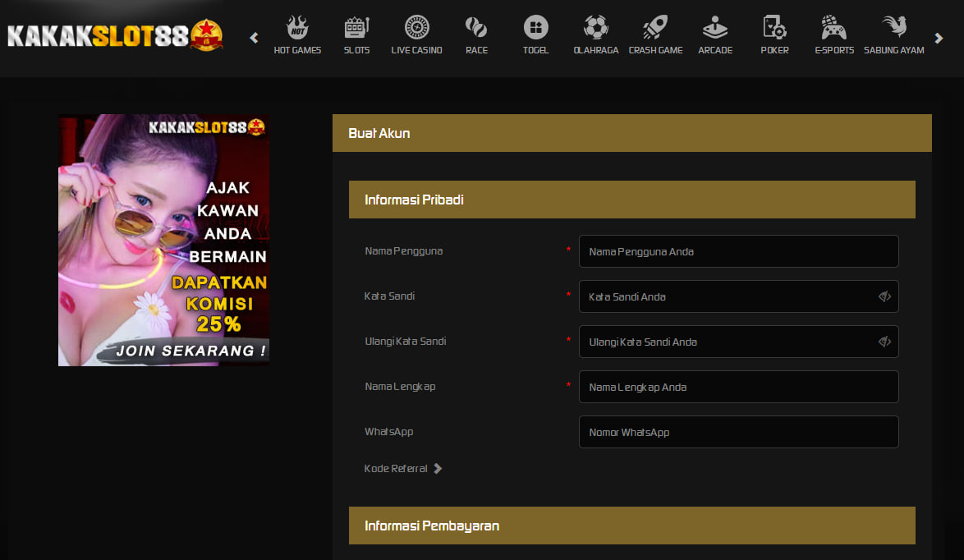Toggle visibility of Ulangi Kata Sandi password
This screenshot has height=560, width=964.
click(884, 342)
